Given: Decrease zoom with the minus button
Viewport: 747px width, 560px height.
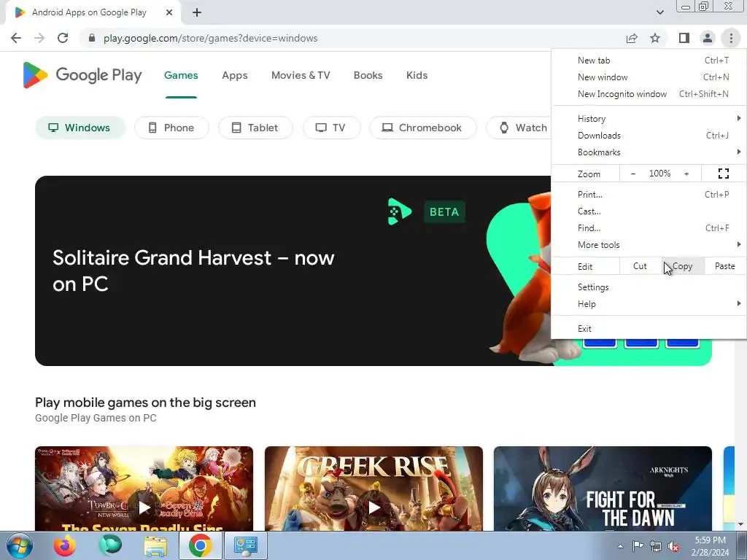Looking at the screenshot, I should click(633, 174).
